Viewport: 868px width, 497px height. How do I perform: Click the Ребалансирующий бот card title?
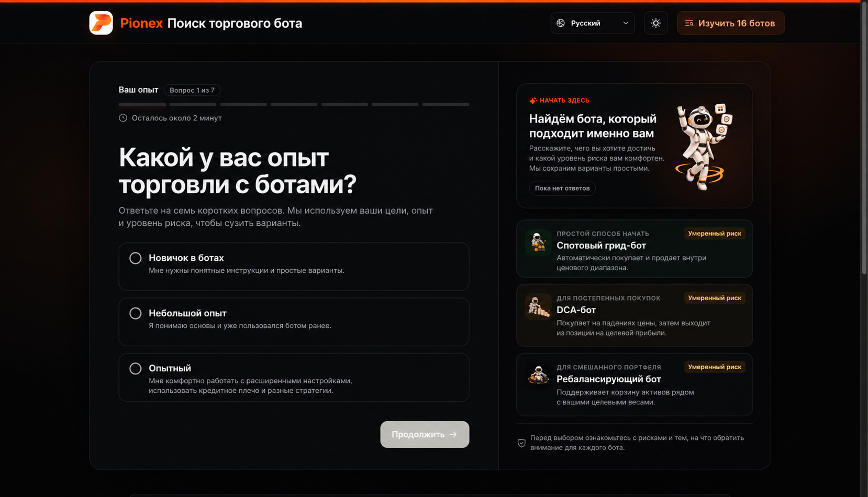(x=609, y=379)
